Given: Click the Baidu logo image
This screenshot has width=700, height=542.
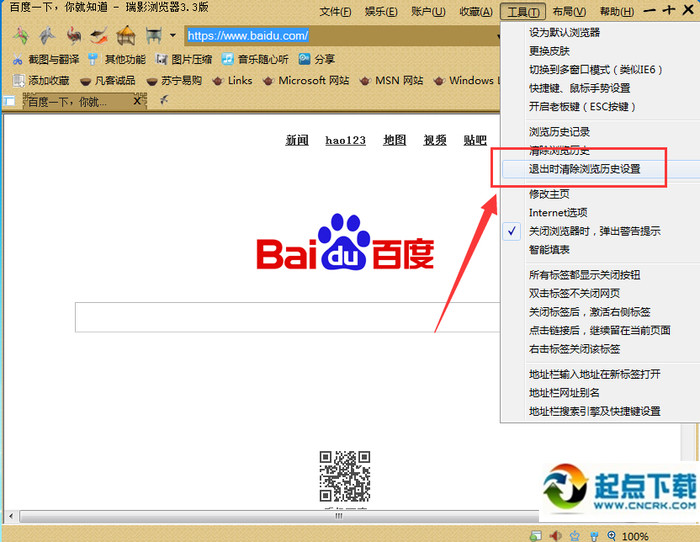Looking at the screenshot, I should (x=345, y=242).
